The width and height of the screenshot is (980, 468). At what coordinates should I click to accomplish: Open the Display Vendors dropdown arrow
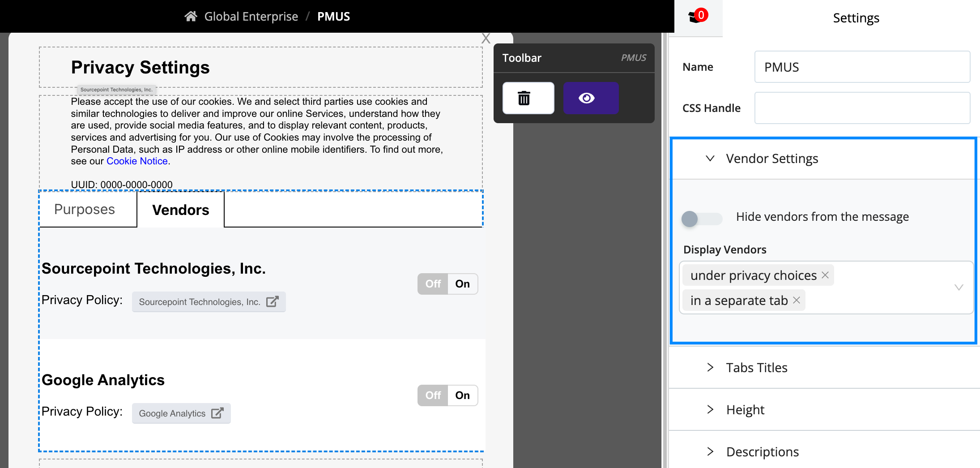[959, 288]
